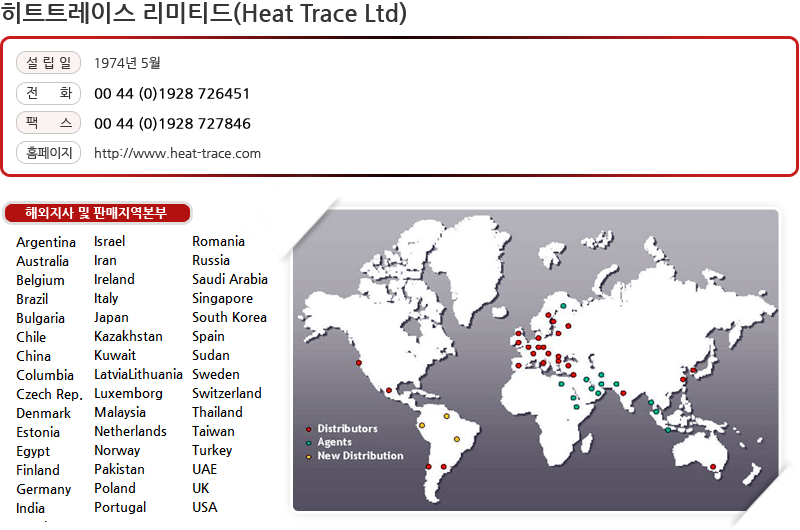Click Norway in the country list
800x530 pixels.
(x=117, y=450)
